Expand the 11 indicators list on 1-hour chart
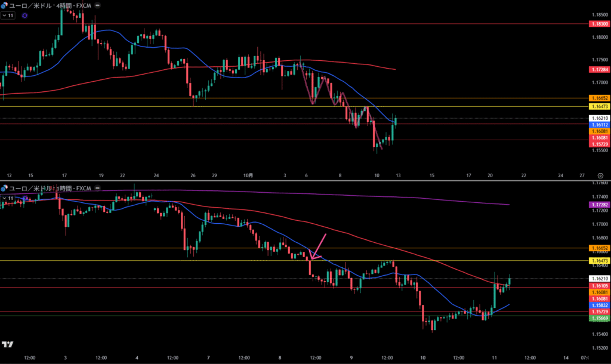 coord(8,198)
